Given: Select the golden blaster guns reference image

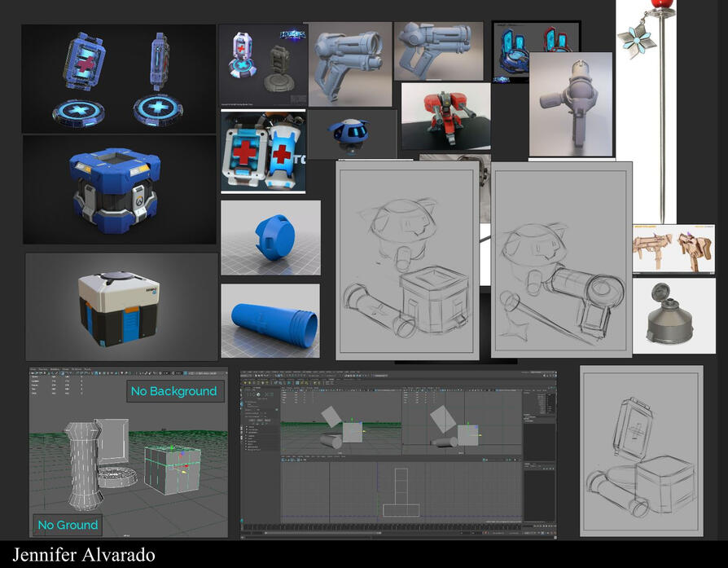Looking at the screenshot, I should tap(673, 248).
